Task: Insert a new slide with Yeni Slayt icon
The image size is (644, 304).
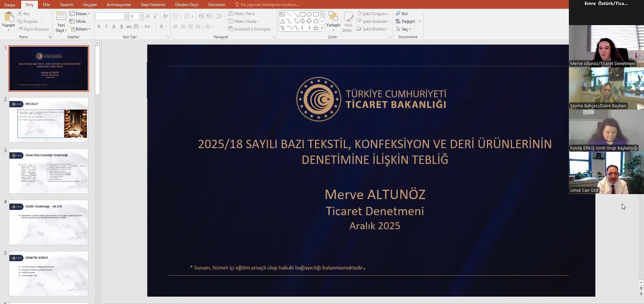Action: pyautogui.click(x=61, y=17)
